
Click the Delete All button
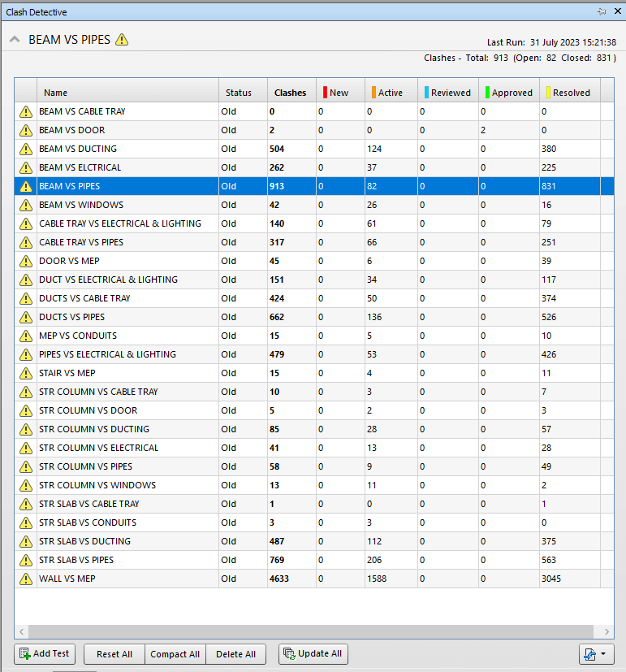click(x=236, y=654)
